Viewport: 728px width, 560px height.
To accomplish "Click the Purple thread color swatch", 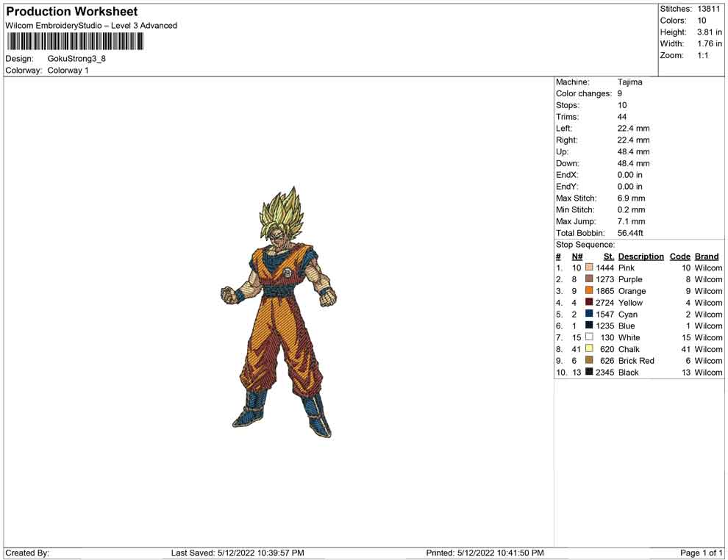I will tap(589, 279).
